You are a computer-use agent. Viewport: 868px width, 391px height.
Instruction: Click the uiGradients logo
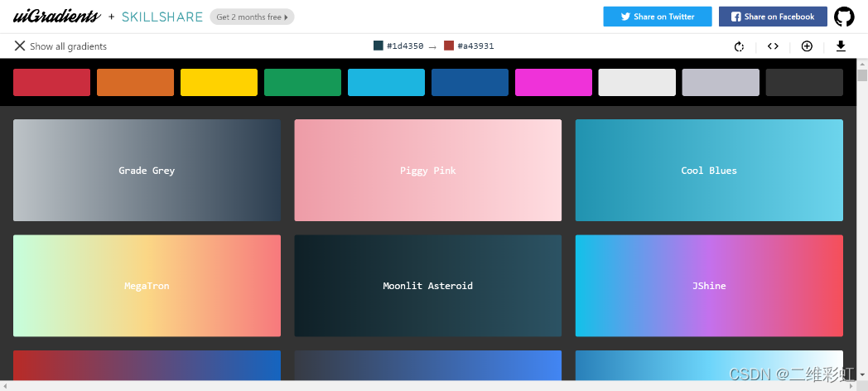[57, 17]
